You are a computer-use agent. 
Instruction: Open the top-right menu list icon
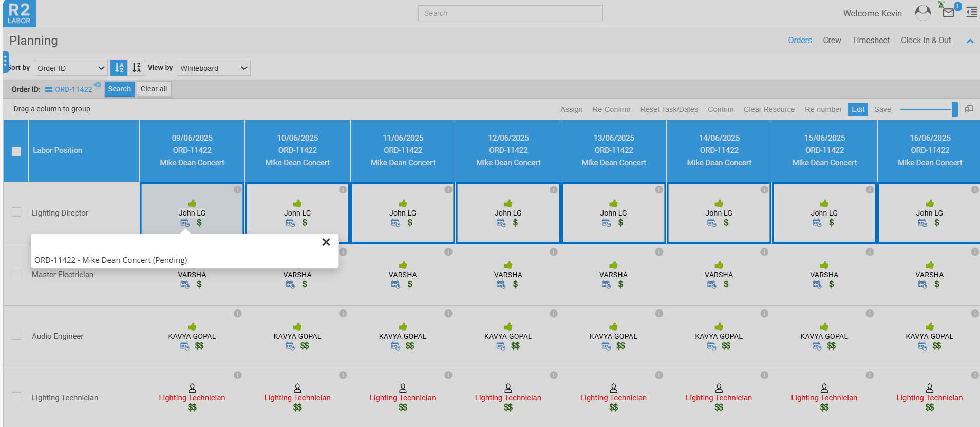(971, 12)
